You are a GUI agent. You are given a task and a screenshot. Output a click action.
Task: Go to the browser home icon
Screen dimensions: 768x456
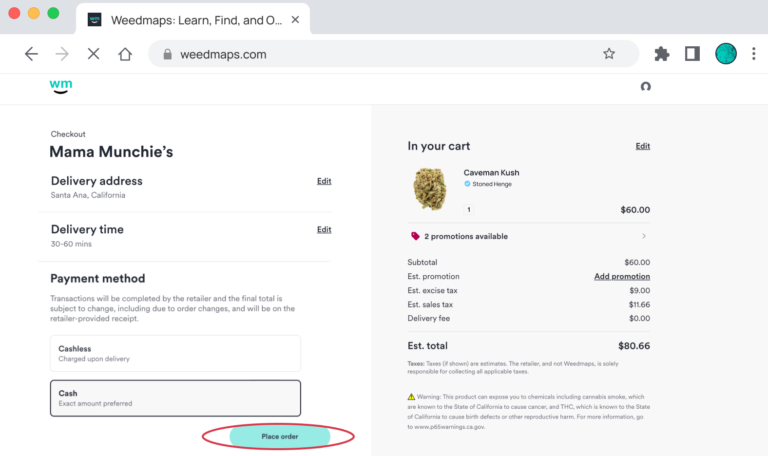click(125, 54)
